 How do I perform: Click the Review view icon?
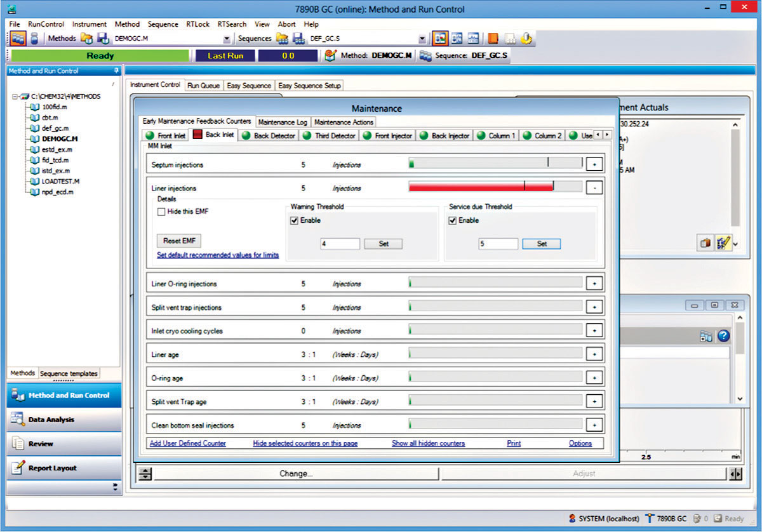18,444
